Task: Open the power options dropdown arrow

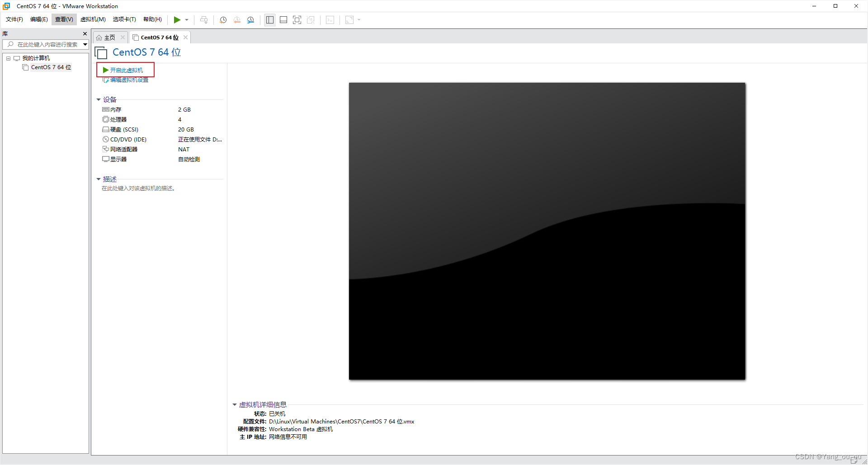Action: click(187, 19)
